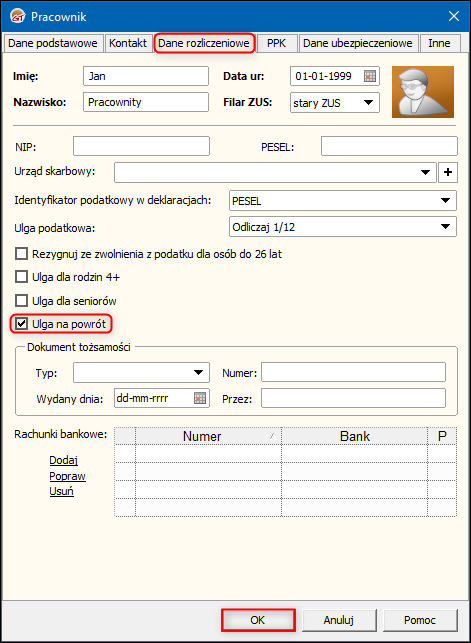Viewport: 471px width, 643px height.
Task: Open the birth date calendar picker
Action: (x=370, y=76)
